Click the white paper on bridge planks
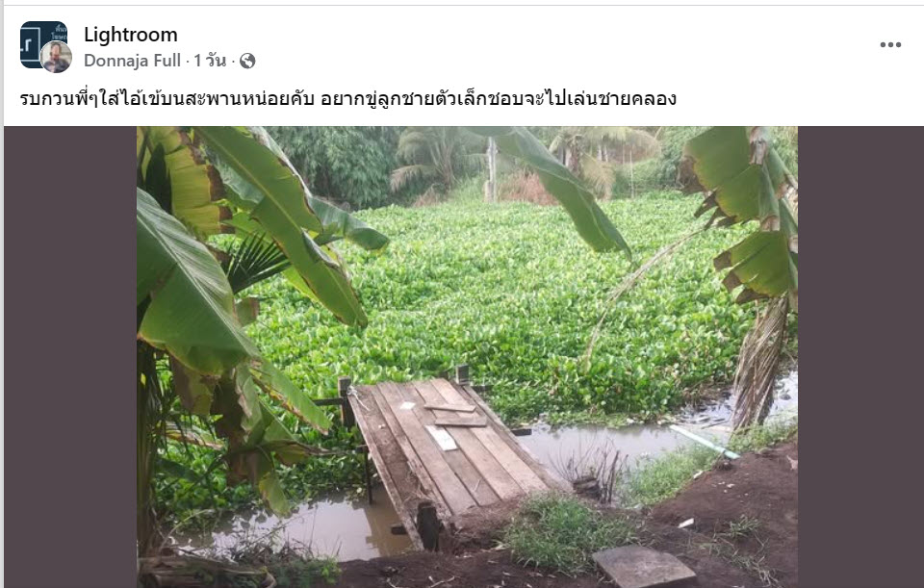 (442, 438)
